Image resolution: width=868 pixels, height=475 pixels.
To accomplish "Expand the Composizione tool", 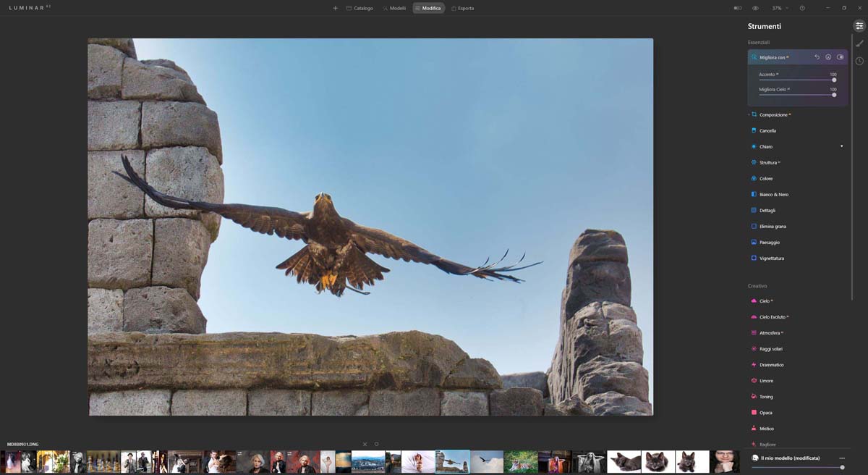I will (x=774, y=114).
